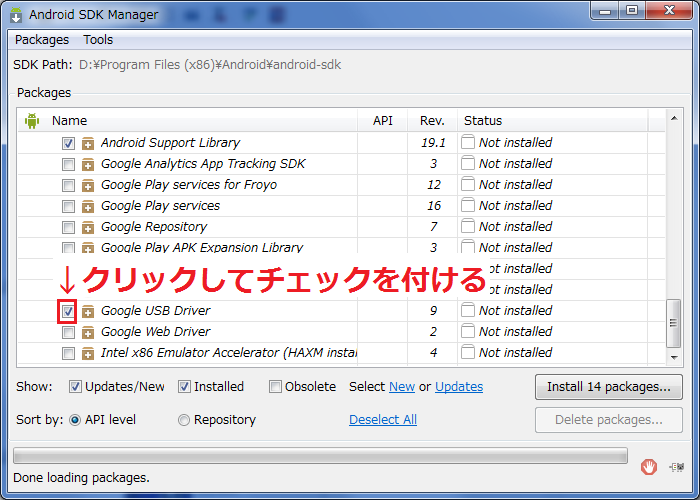Click the scrollbar up arrow
Image resolution: width=700 pixels, height=500 pixels.
pyautogui.click(x=674, y=118)
